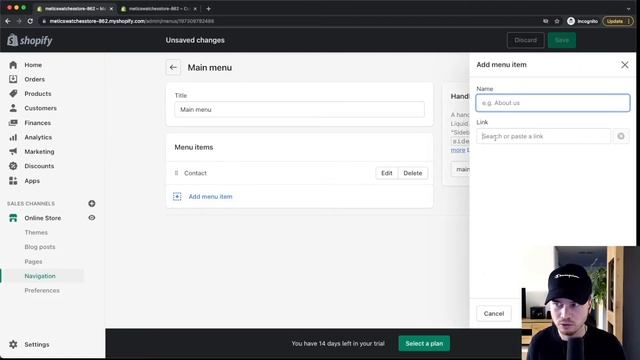Click the Link search field

(543, 136)
